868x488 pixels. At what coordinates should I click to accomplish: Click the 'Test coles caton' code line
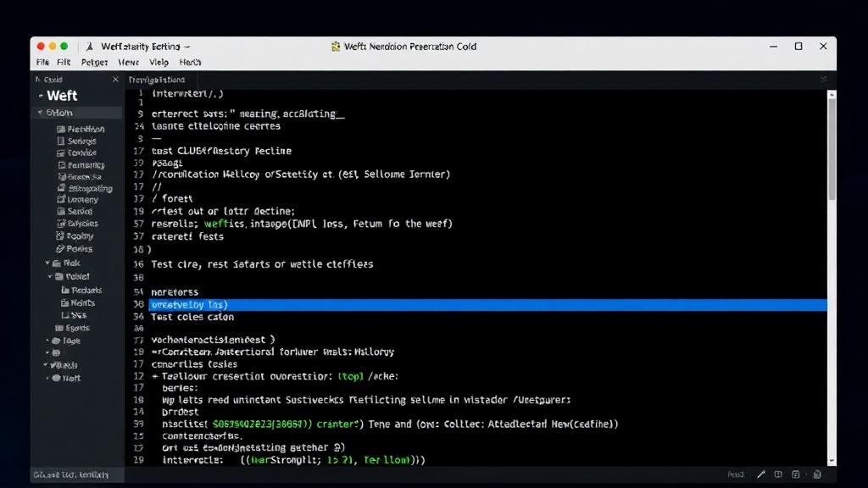point(192,317)
